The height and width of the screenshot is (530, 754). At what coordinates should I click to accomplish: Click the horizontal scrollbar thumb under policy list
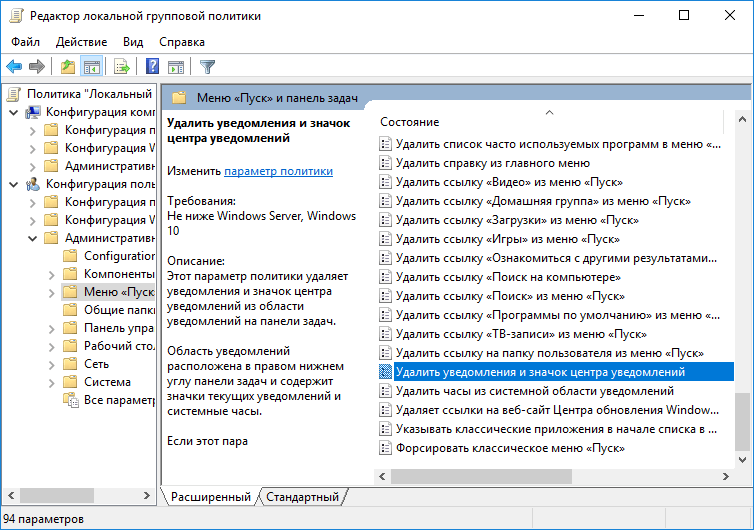(x=481, y=476)
